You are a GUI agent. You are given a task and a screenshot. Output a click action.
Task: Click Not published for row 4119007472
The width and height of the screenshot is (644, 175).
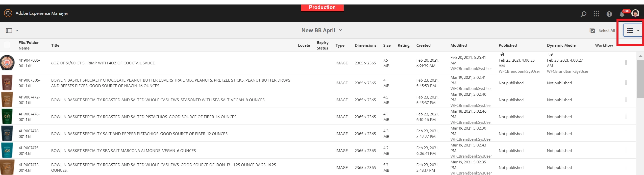[x=511, y=100]
